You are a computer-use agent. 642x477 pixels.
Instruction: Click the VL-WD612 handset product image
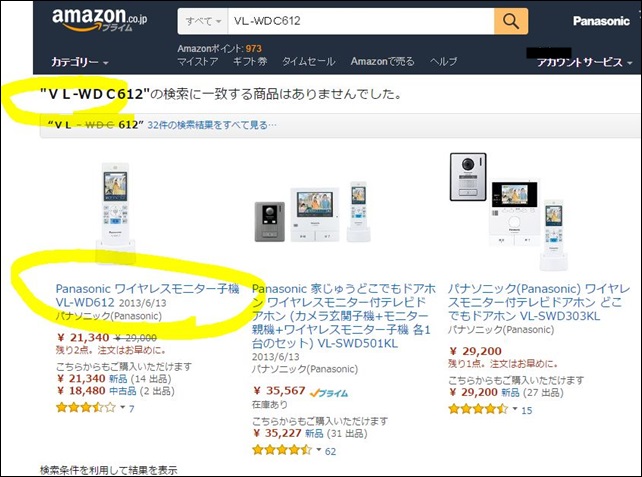[115, 210]
